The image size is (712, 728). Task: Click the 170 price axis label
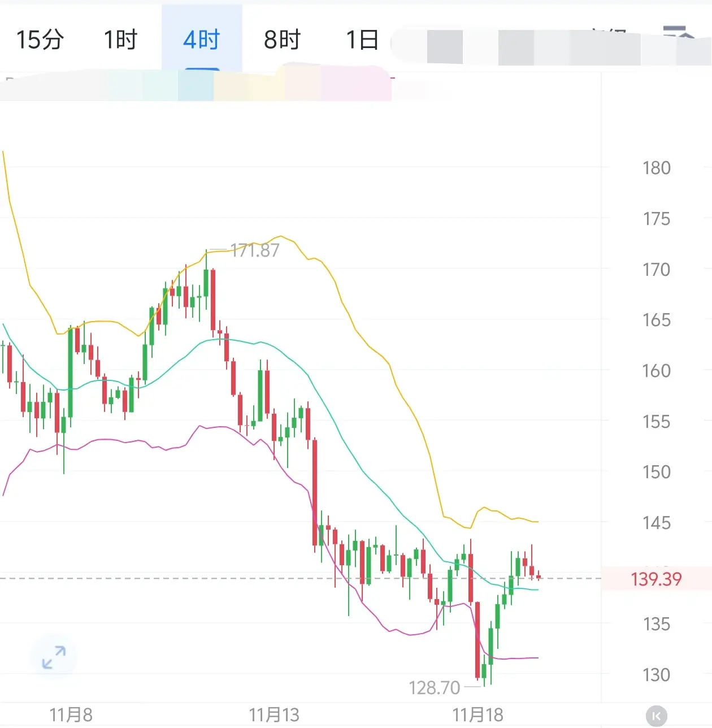pos(656,269)
